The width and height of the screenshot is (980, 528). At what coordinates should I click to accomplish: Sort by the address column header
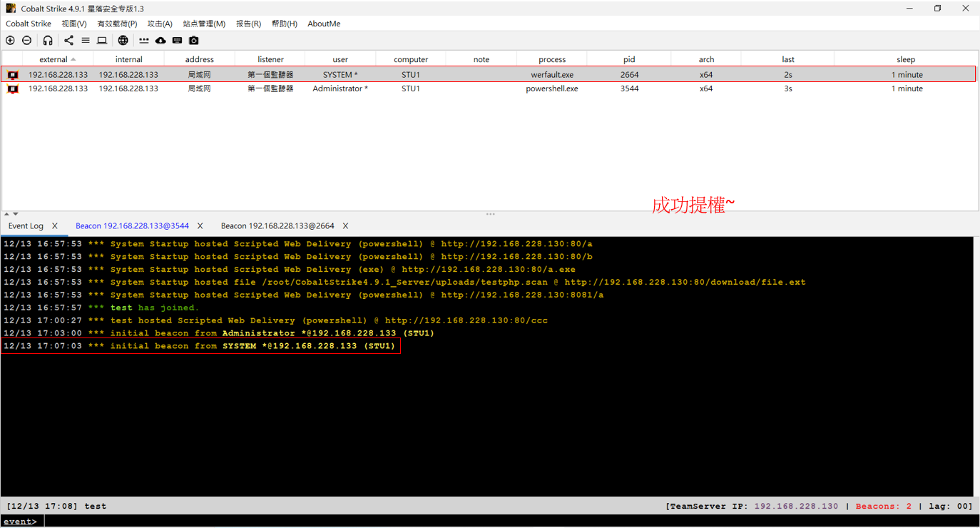(200, 59)
